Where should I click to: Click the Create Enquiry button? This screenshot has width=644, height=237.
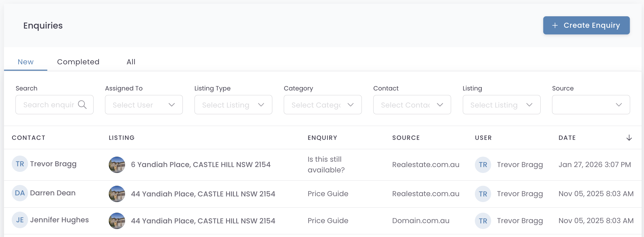click(586, 25)
